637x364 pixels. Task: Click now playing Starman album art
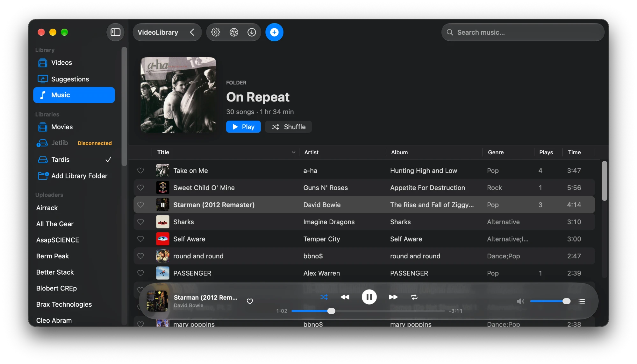point(157,301)
